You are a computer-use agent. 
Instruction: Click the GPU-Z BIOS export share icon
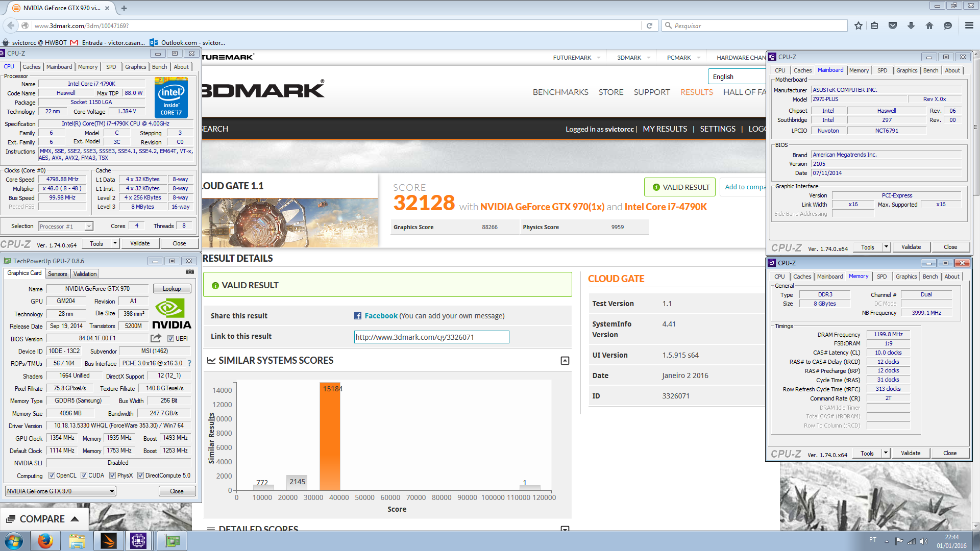pyautogui.click(x=156, y=338)
